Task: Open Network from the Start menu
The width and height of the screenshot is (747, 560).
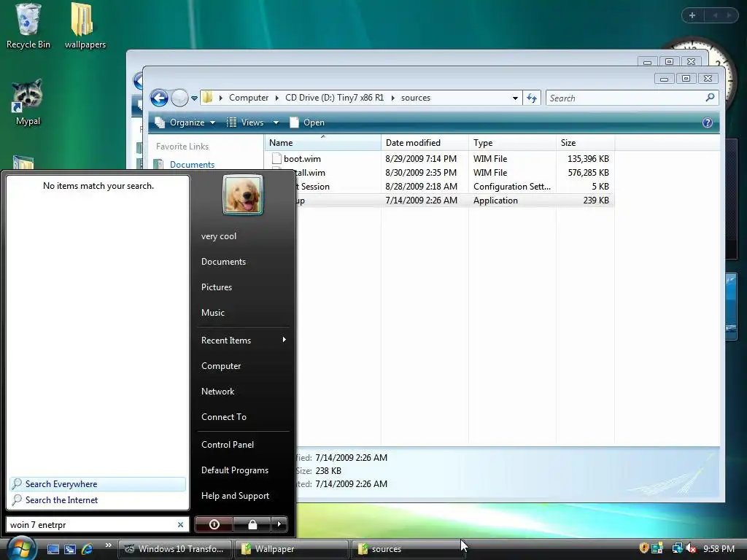Action: pyautogui.click(x=217, y=392)
